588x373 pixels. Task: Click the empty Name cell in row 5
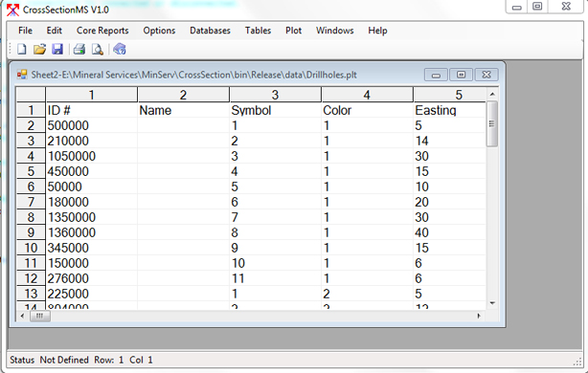click(x=183, y=171)
